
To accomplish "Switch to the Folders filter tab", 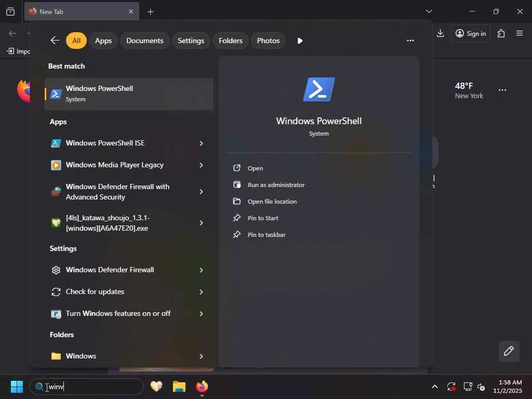I will pos(231,41).
